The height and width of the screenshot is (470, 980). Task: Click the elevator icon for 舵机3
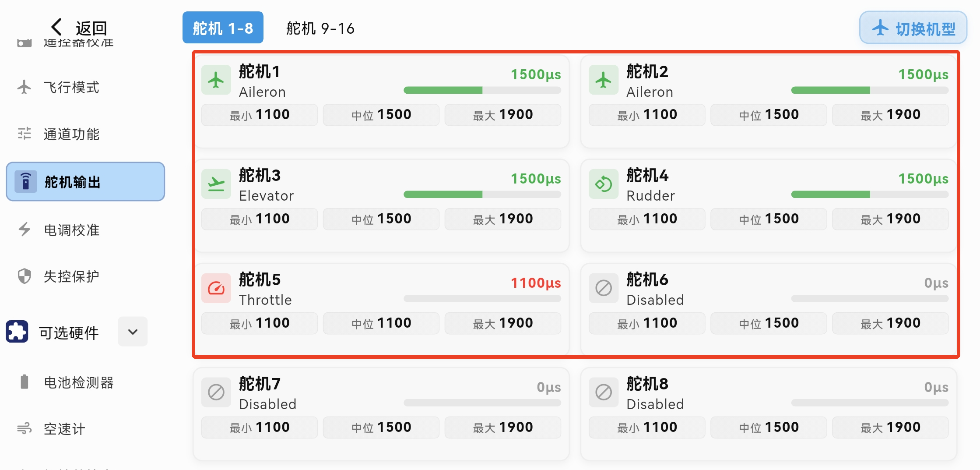coord(216,184)
